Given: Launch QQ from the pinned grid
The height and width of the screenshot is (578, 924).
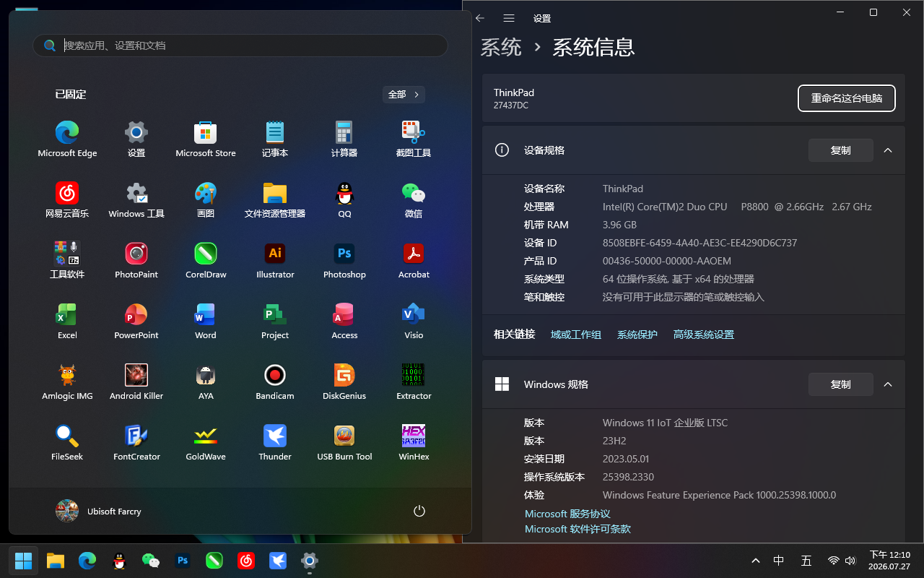Looking at the screenshot, I should coord(344,199).
